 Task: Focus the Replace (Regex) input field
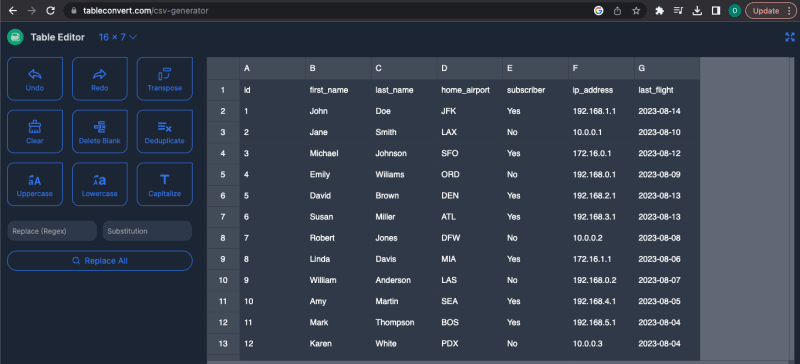click(52, 231)
